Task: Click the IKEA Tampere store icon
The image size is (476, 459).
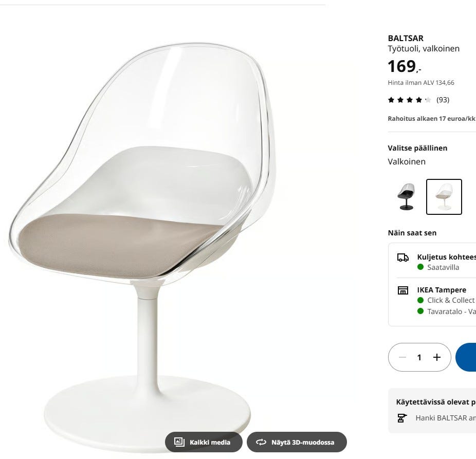Action: (x=403, y=290)
